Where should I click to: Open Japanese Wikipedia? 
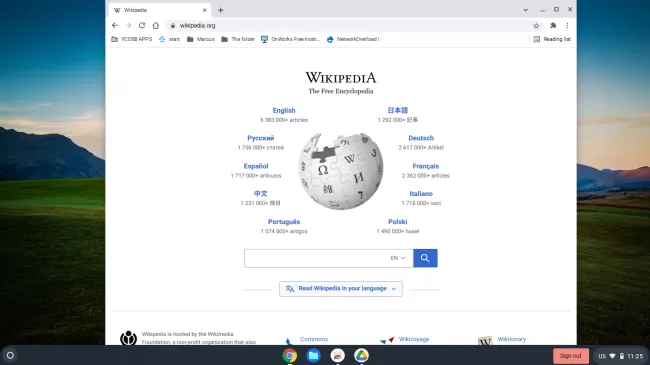(398, 110)
